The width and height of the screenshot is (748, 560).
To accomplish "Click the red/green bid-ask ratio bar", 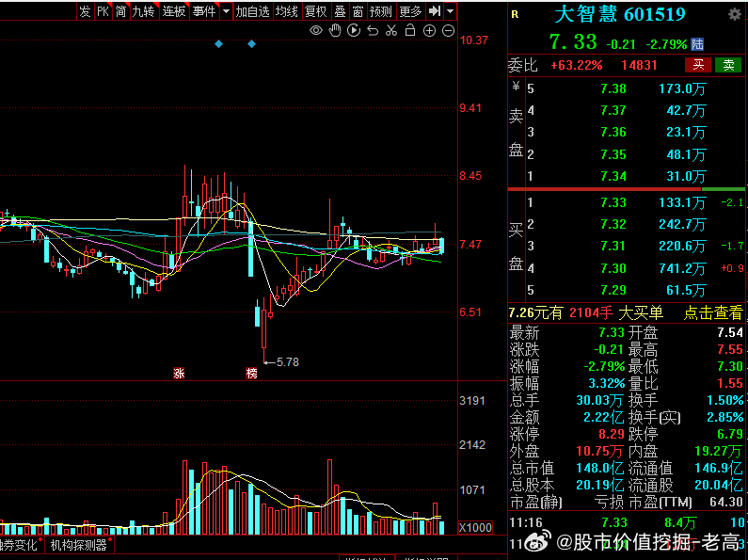I will tap(626, 189).
